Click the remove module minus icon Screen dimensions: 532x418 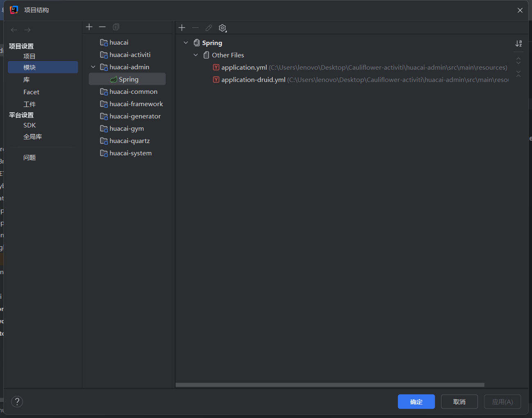pos(103,27)
